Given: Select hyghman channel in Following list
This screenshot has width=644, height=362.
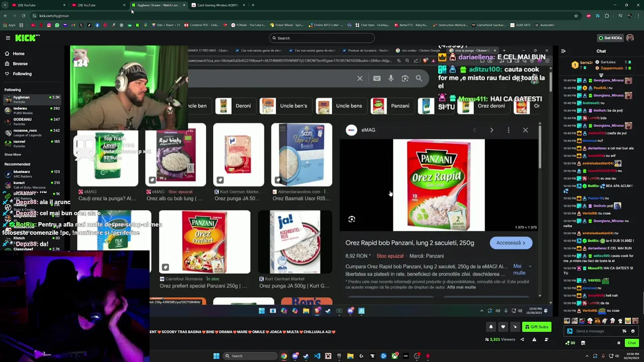Looking at the screenshot, I should 31,99.
